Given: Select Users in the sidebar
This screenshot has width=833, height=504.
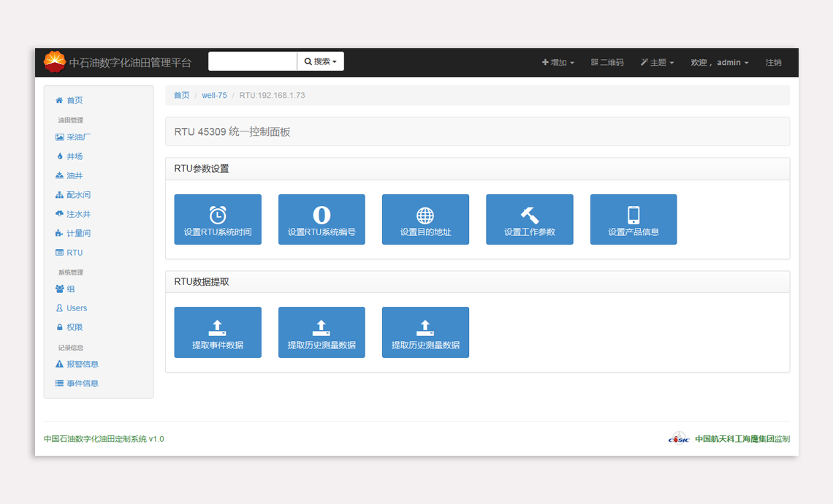Looking at the screenshot, I should pyautogui.click(x=77, y=308).
